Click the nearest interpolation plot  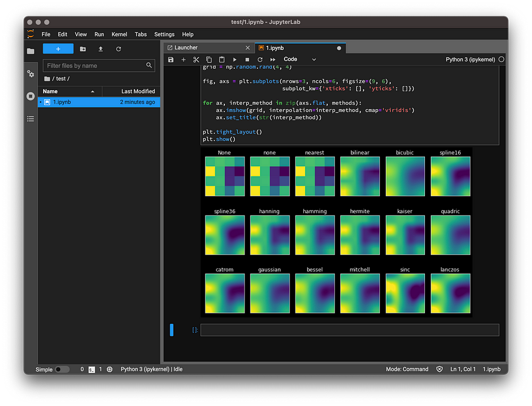[315, 177]
